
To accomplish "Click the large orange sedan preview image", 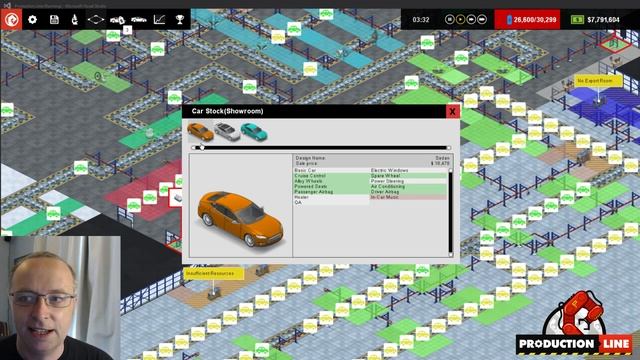I will point(240,220).
